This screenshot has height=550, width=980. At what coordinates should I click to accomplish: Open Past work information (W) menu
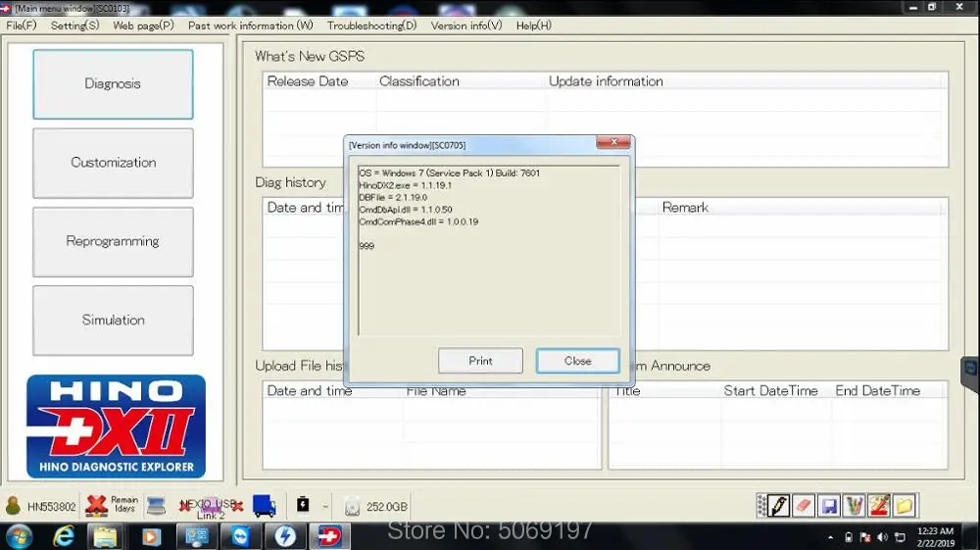click(x=251, y=25)
